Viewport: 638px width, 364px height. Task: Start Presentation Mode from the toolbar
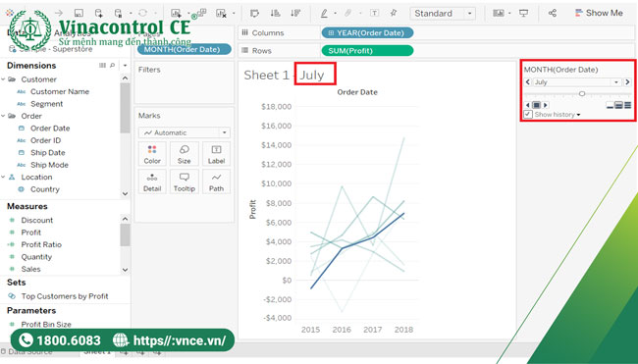point(524,13)
